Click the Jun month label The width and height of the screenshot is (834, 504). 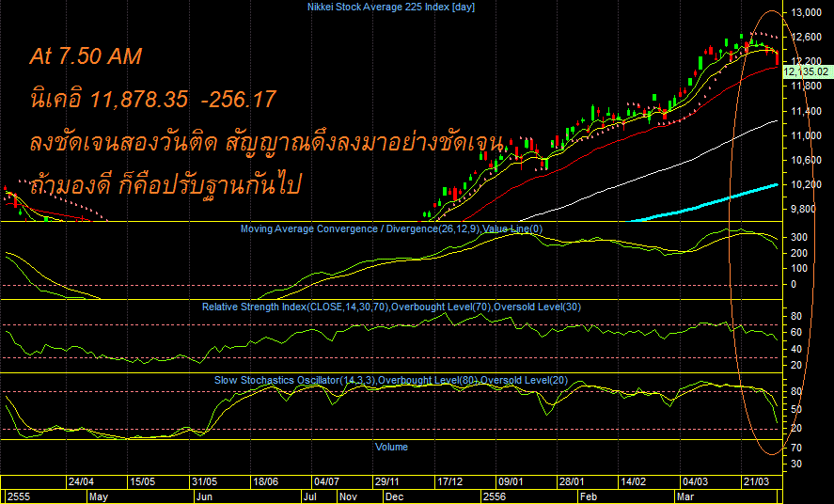pos(204,497)
